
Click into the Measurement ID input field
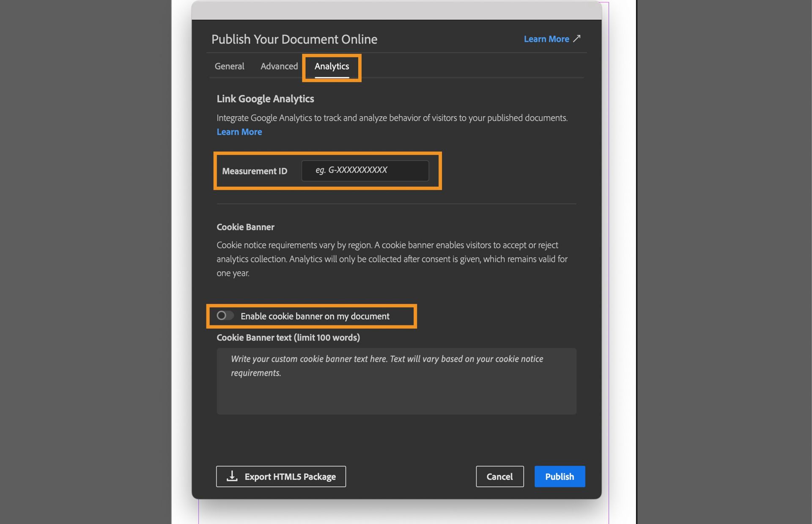coord(365,170)
